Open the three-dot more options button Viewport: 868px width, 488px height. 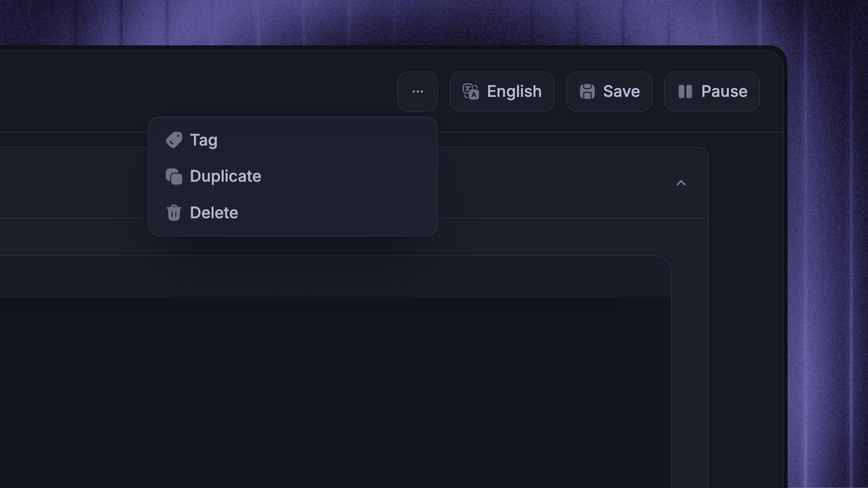click(418, 92)
